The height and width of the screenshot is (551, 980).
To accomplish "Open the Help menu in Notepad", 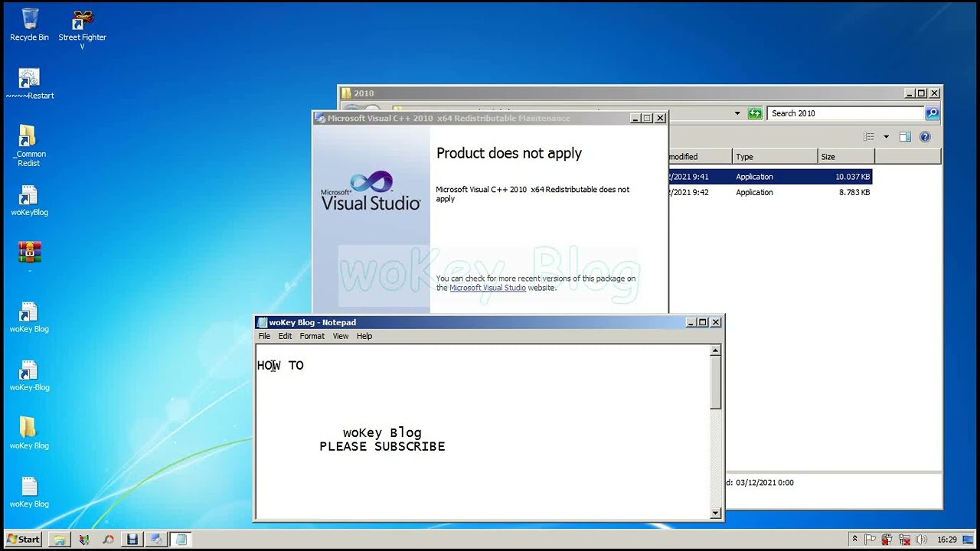I will pos(364,336).
